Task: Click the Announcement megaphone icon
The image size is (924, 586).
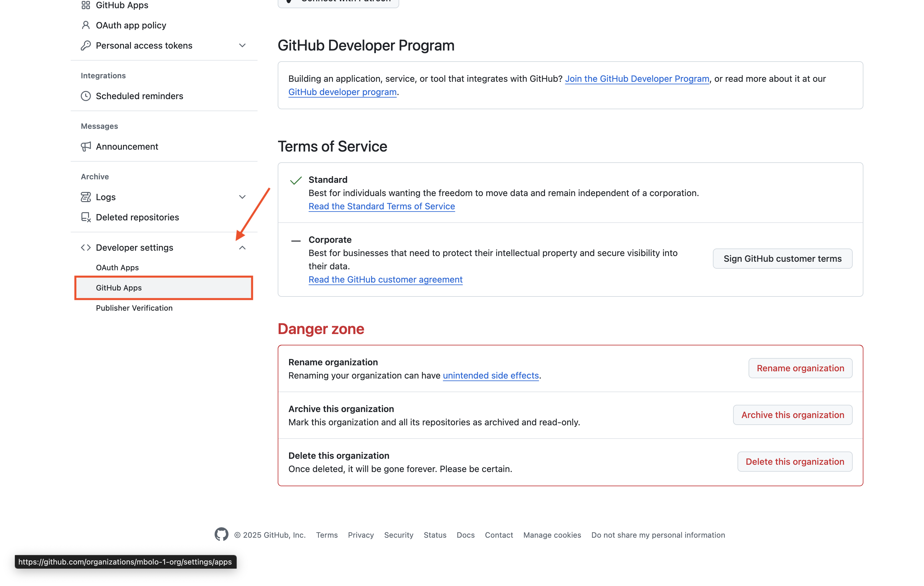Action: tap(86, 146)
